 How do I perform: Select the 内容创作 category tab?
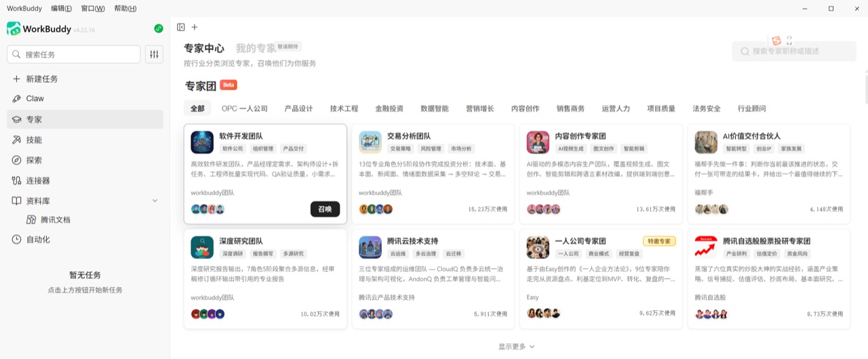click(525, 108)
